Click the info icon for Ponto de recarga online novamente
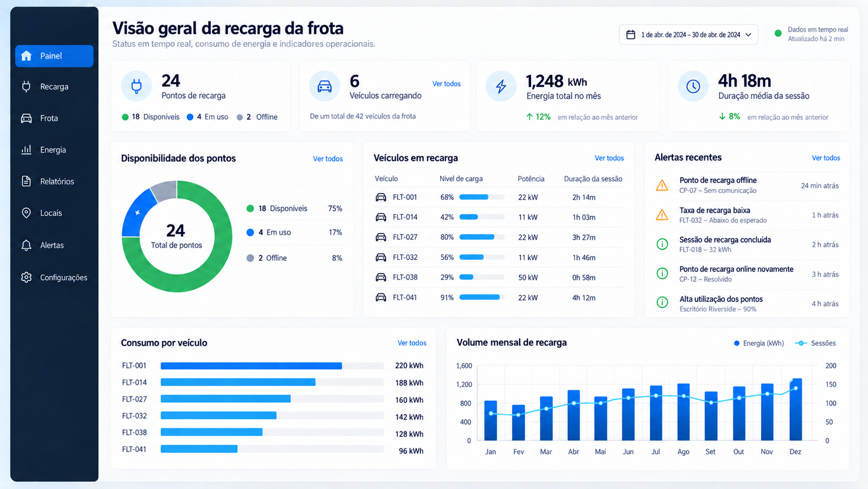The width and height of the screenshot is (868, 489). pos(662,273)
